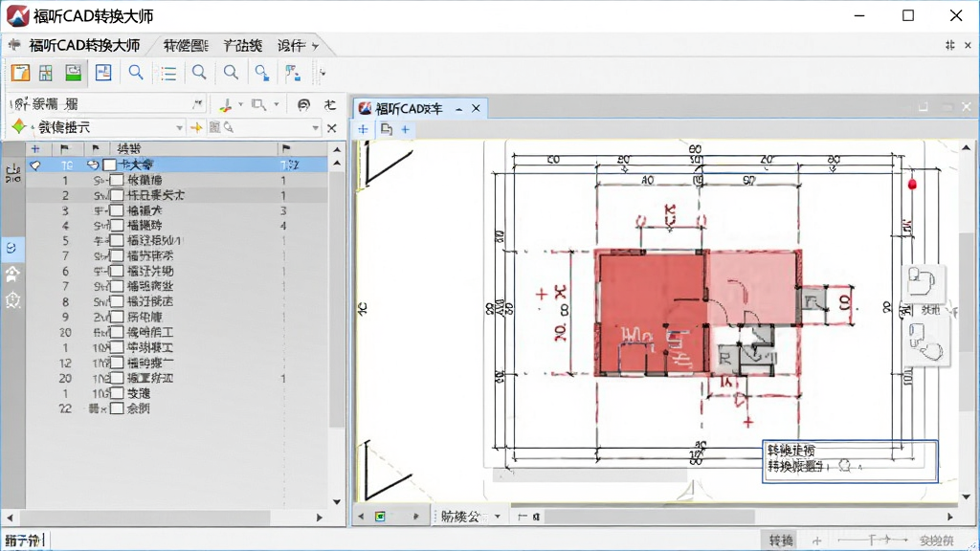Click first blue plus in drawing toolbar
The width and height of the screenshot is (980, 551).
tap(363, 129)
